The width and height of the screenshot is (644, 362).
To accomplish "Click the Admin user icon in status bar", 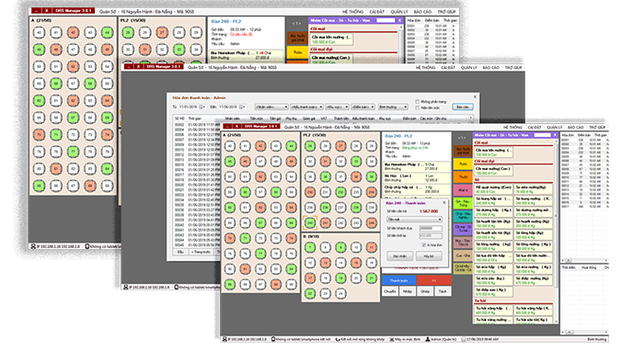I will [428, 339].
